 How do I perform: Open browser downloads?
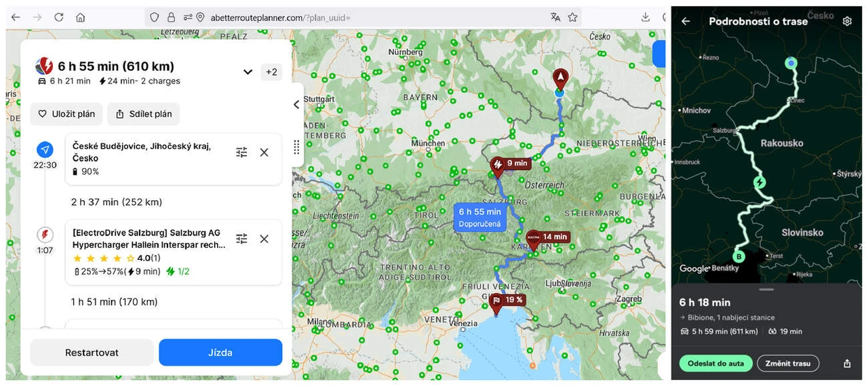pos(645,18)
